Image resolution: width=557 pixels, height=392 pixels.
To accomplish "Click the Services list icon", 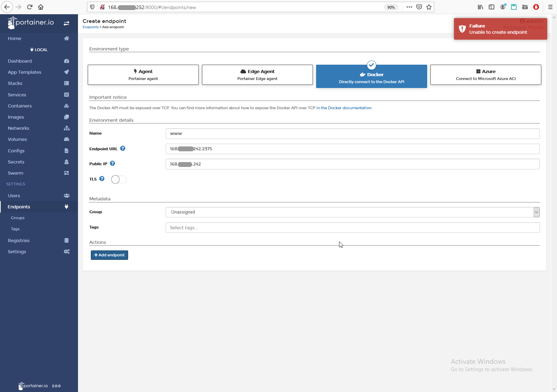I will 66,95.
